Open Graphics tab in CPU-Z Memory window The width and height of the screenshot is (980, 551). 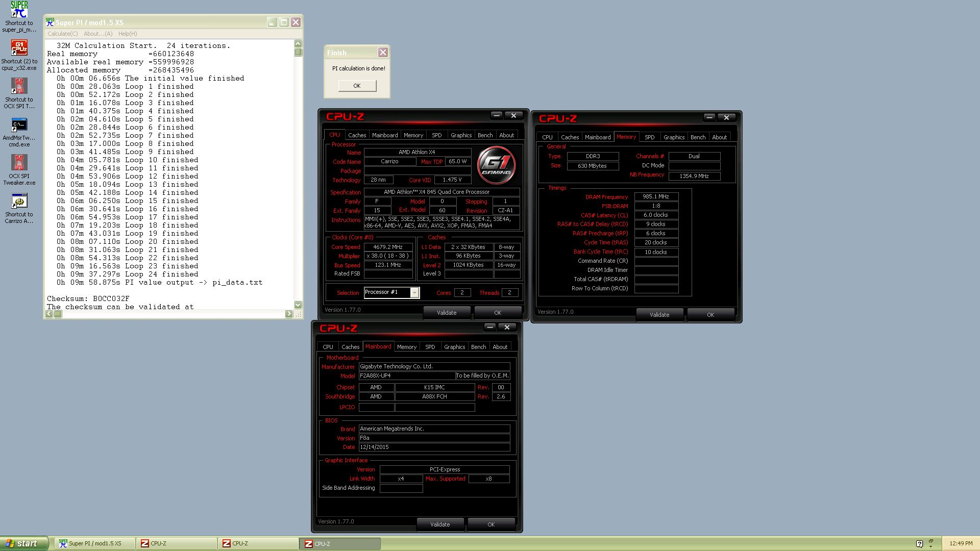[x=674, y=137]
